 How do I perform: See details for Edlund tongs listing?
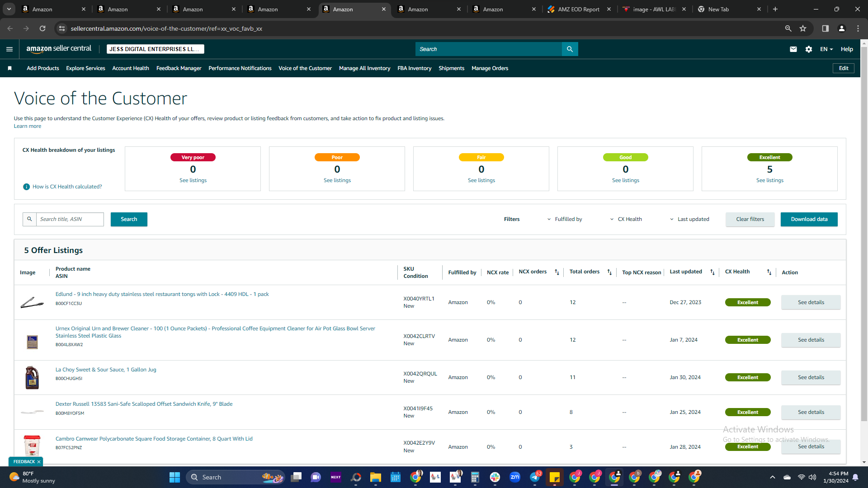tap(811, 302)
